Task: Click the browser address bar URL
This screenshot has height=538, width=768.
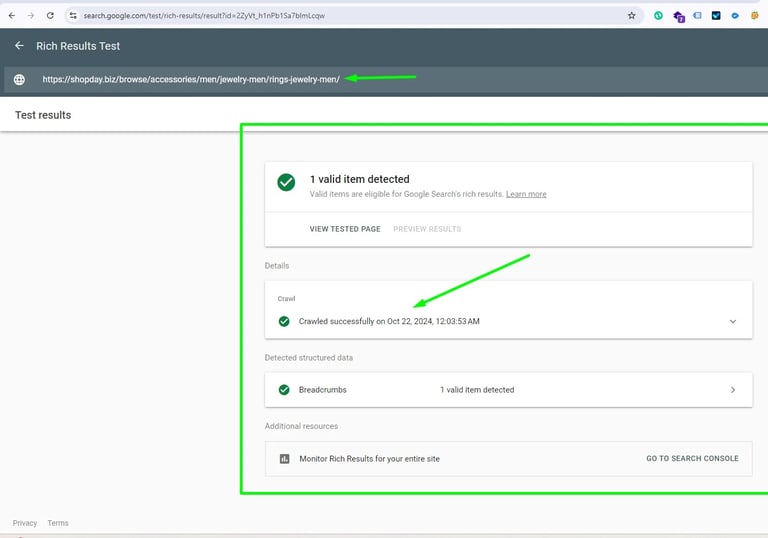Action: [x=204, y=16]
